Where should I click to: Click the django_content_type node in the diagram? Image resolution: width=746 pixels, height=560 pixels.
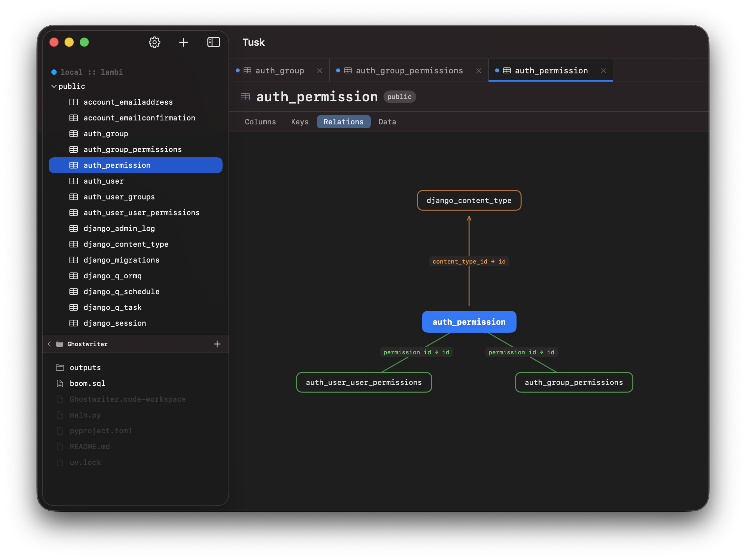point(469,200)
